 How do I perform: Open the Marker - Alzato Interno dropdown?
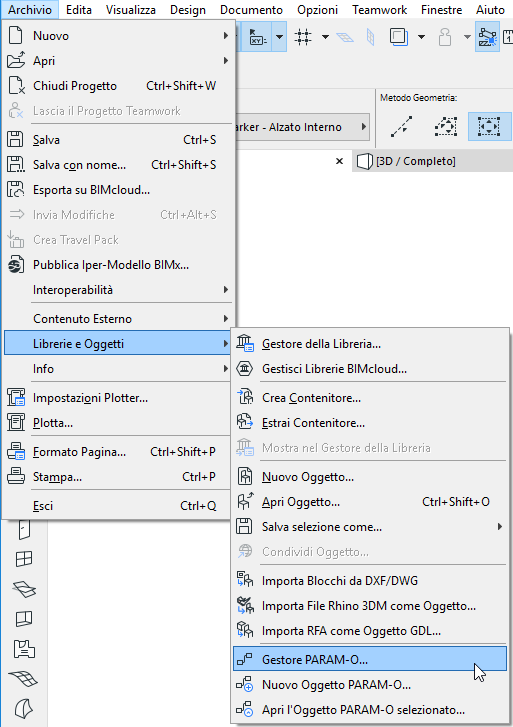(303, 127)
